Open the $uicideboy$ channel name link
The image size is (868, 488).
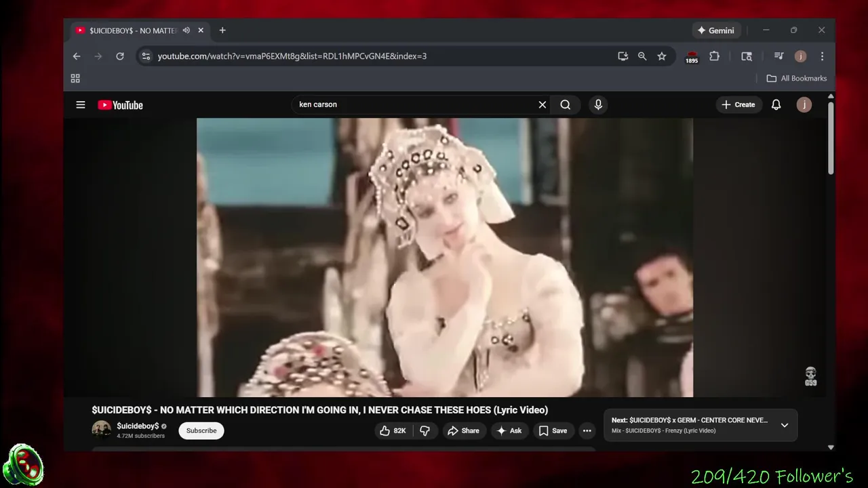(x=138, y=426)
